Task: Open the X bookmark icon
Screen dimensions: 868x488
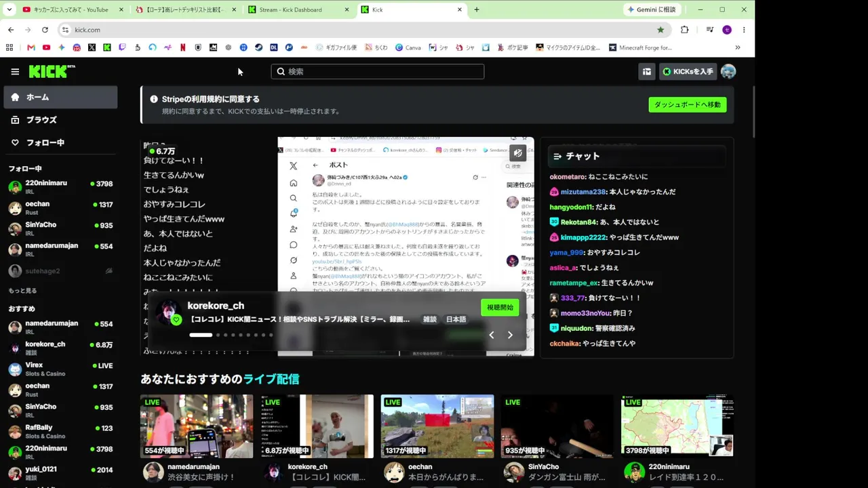Action: click(x=92, y=47)
